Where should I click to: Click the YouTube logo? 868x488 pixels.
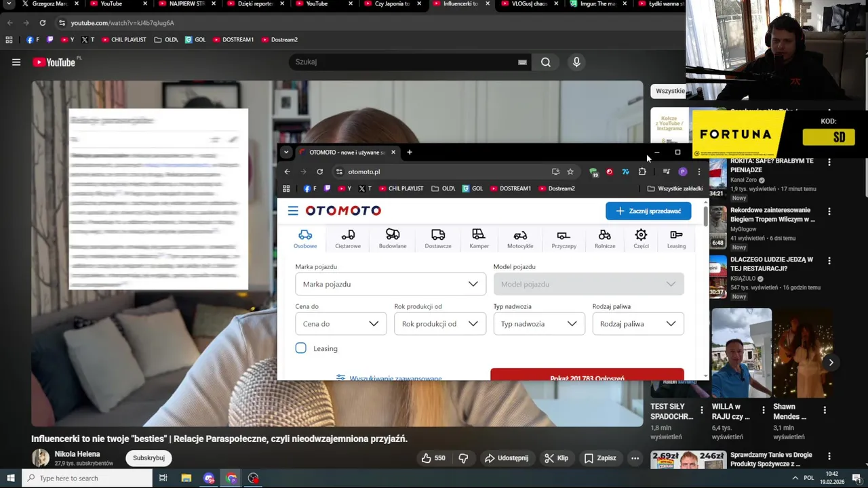point(54,62)
